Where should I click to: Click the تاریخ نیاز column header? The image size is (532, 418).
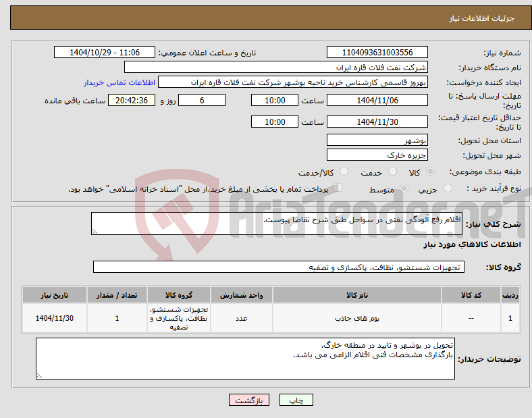coord(55,295)
